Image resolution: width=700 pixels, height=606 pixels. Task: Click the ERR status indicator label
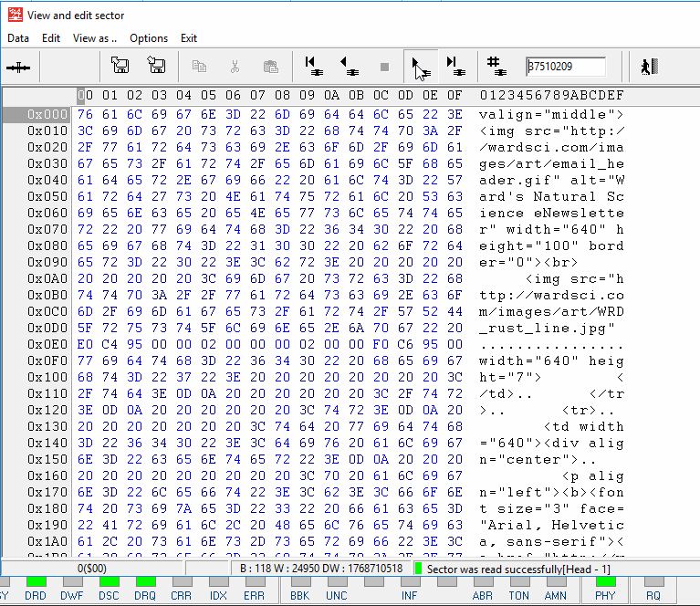pos(255,596)
